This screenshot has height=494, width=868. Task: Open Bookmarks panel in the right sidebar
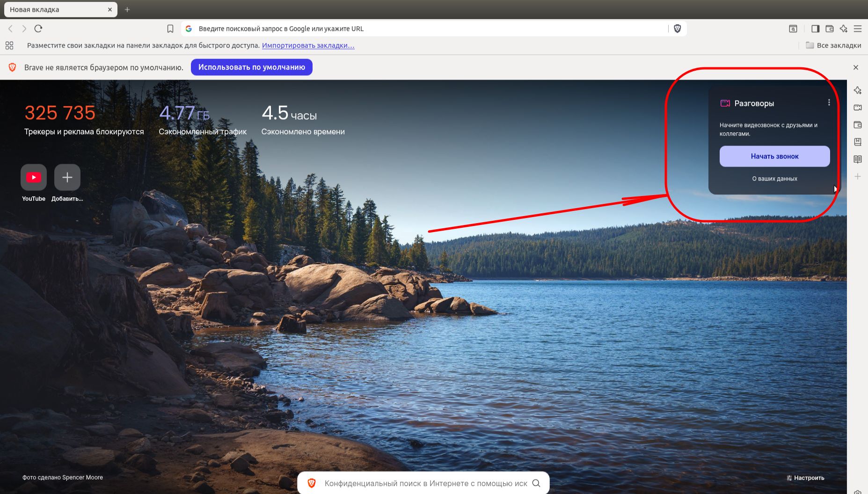point(858,142)
